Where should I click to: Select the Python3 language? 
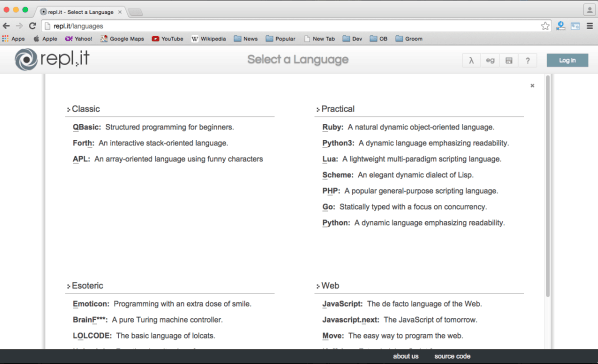[338, 143]
